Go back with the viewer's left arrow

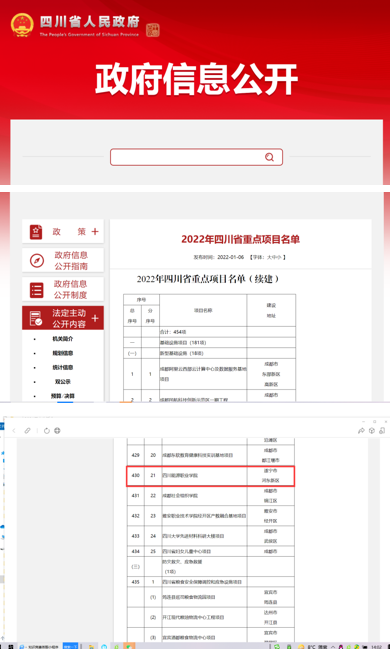(x=14, y=430)
